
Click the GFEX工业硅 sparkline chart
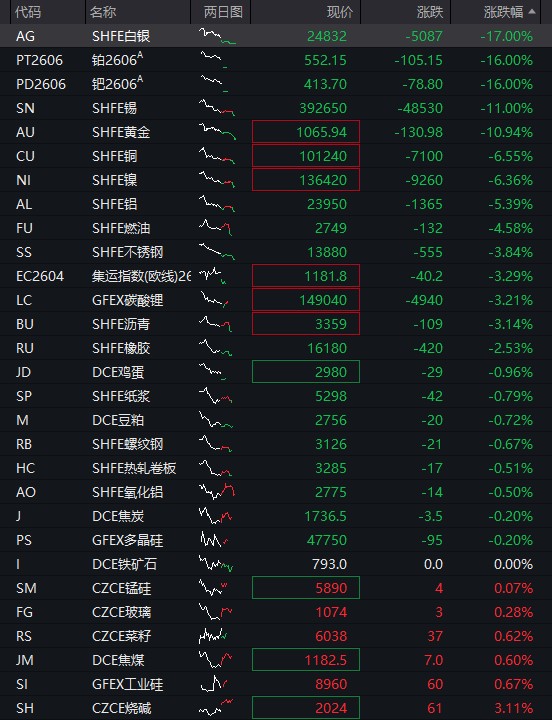click(x=214, y=684)
